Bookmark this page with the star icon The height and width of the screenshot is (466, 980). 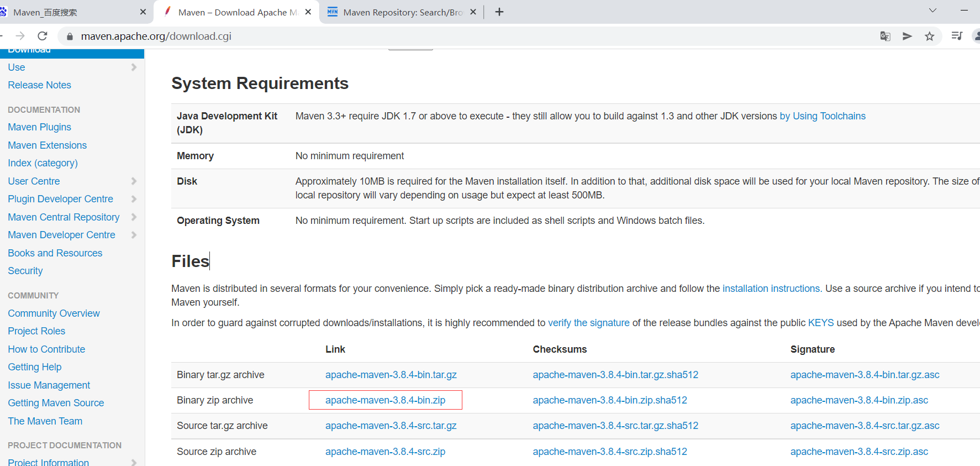tap(930, 36)
